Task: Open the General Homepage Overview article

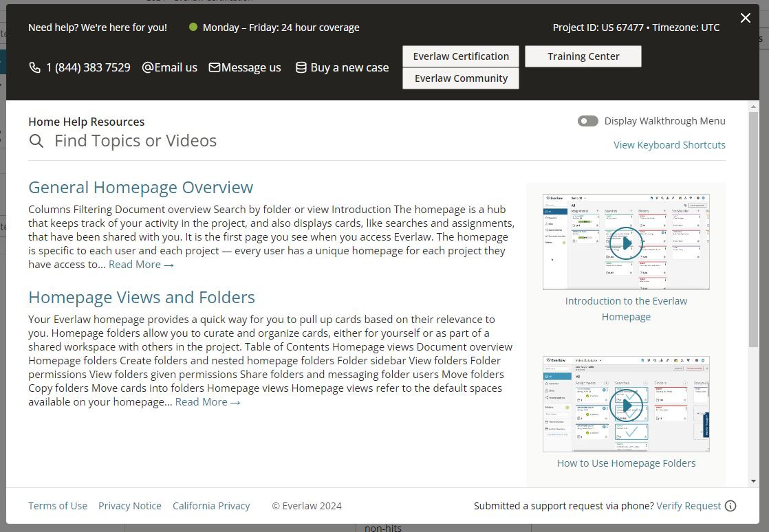Action: click(x=141, y=188)
